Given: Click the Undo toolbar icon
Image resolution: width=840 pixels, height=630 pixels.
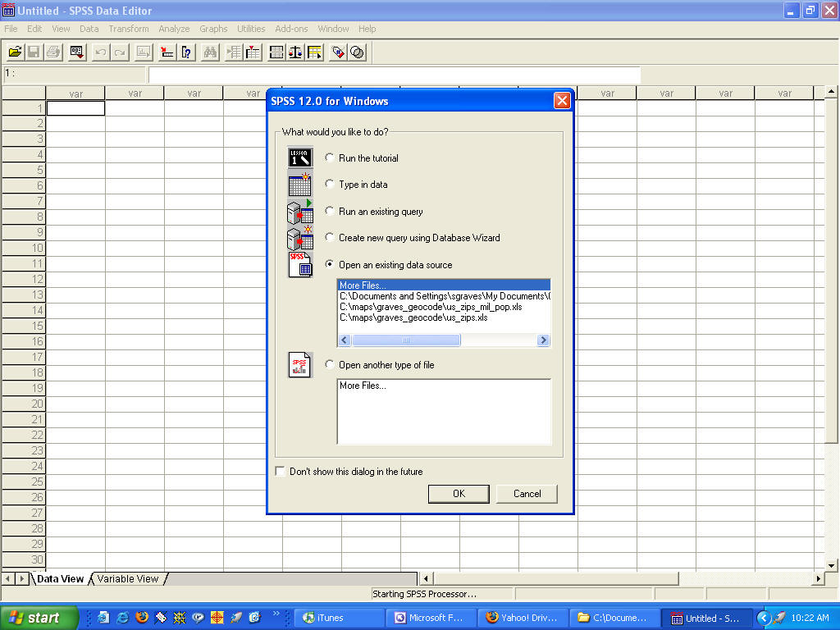Looking at the screenshot, I should [100, 52].
